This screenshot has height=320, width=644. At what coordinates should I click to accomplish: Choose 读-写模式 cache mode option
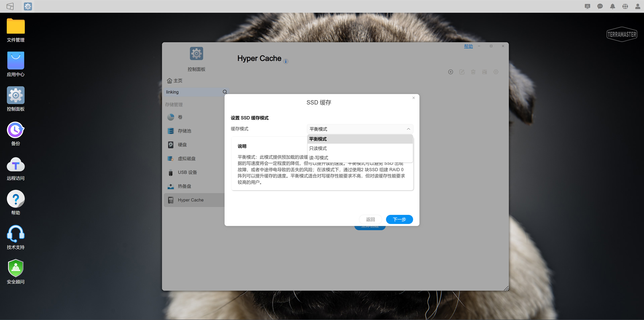(318, 158)
